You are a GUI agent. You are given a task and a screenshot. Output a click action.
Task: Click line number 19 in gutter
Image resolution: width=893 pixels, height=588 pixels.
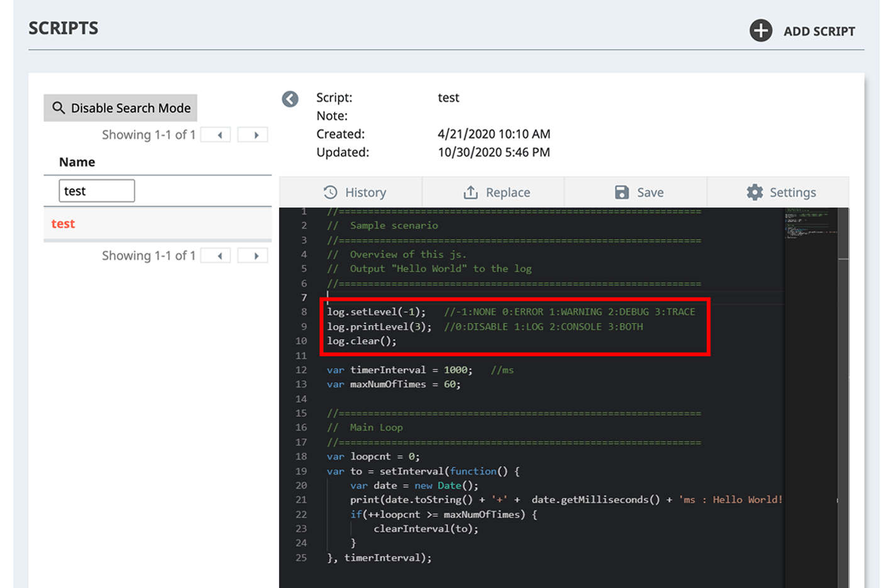tap(301, 471)
